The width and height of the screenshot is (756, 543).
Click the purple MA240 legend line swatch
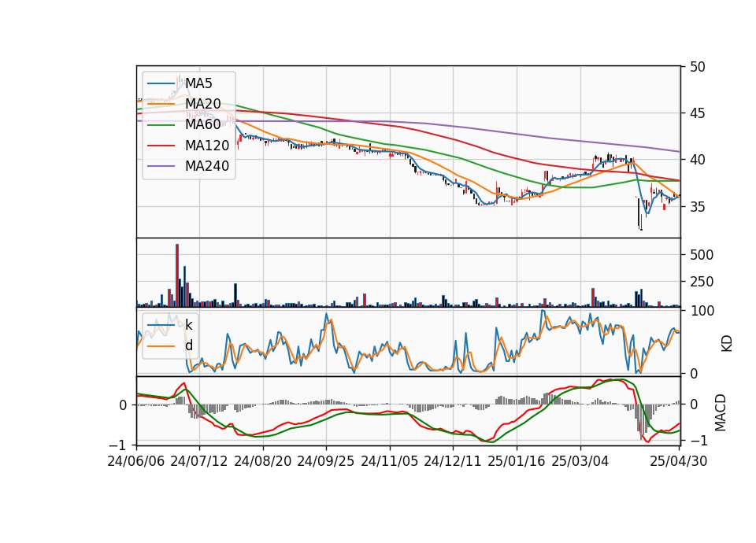[161, 166]
